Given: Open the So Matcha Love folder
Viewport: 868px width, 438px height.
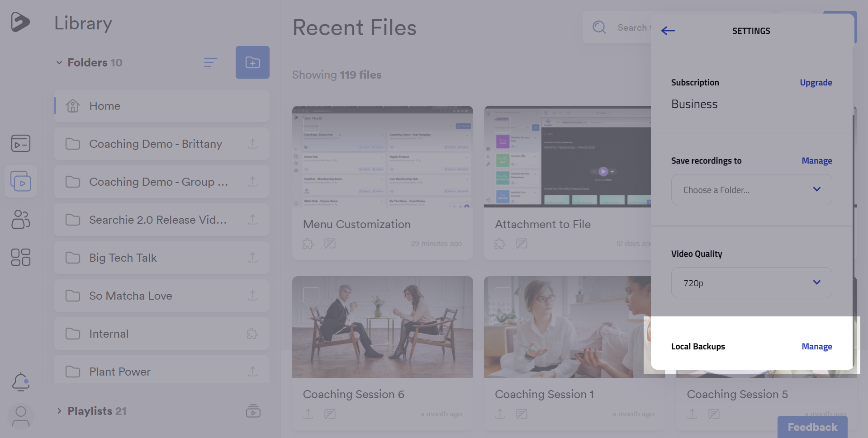Looking at the screenshot, I should [x=162, y=296].
